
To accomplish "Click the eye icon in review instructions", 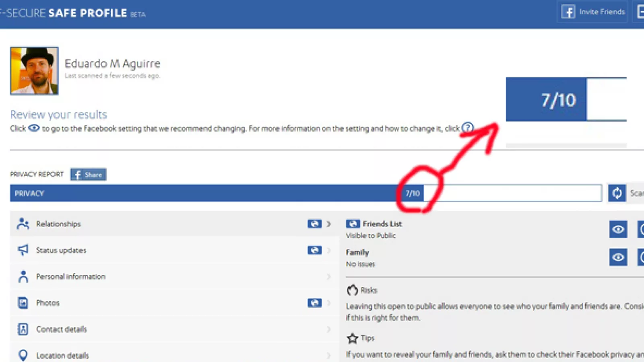I will point(34,128).
